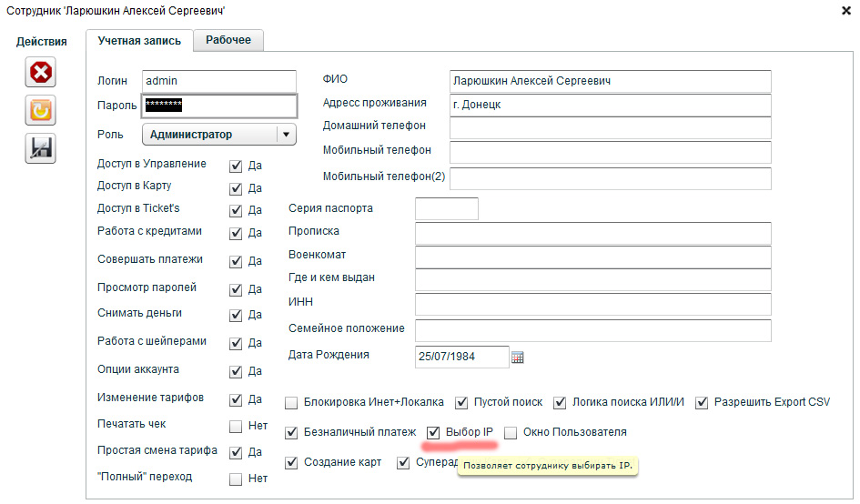This screenshot has width=860, height=504.
Task: Uncheck 'Разрешить Export CSV'
Action: pyautogui.click(x=702, y=403)
